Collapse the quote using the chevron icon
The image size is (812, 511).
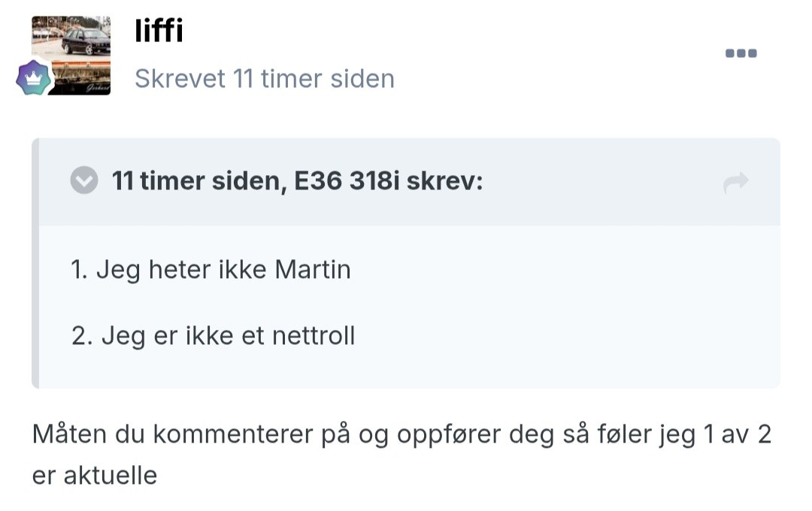coord(84,181)
